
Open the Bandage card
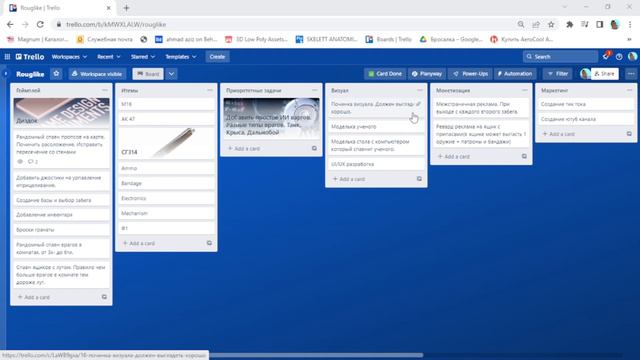pos(167,183)
